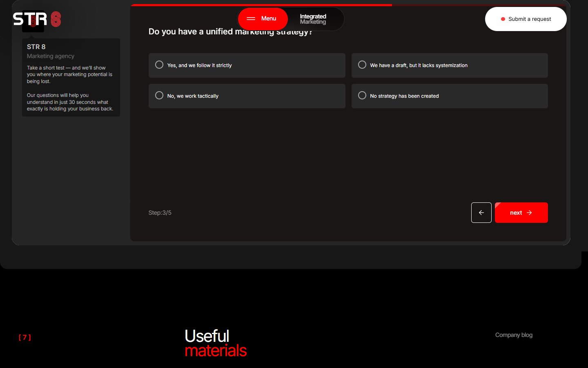Select 'Yes, and we follow it strictly'
Viewport: 588px width, 368px height.
247,65
